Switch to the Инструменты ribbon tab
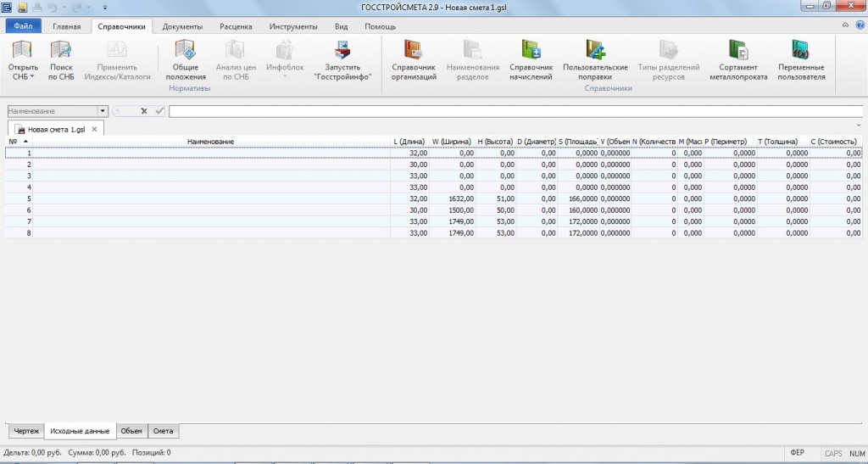This screenshot has width=868, height=464. click(293, 26)
